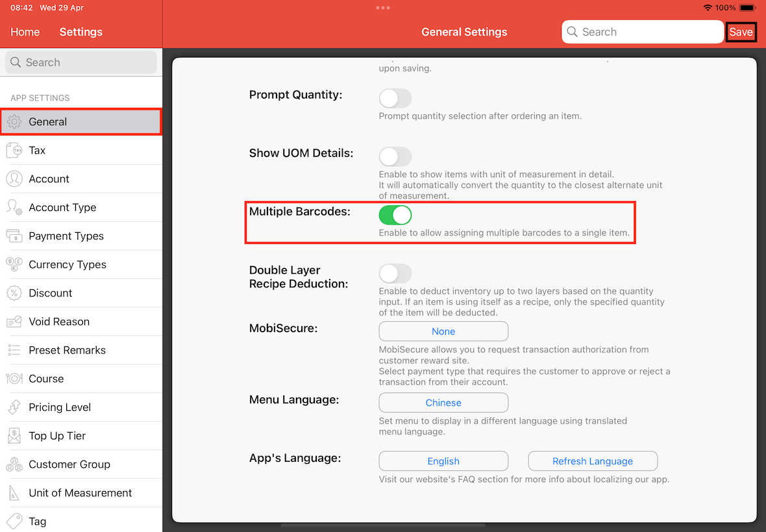
Task: Click the Discount percent badge icon
Action: coord(14,293)
